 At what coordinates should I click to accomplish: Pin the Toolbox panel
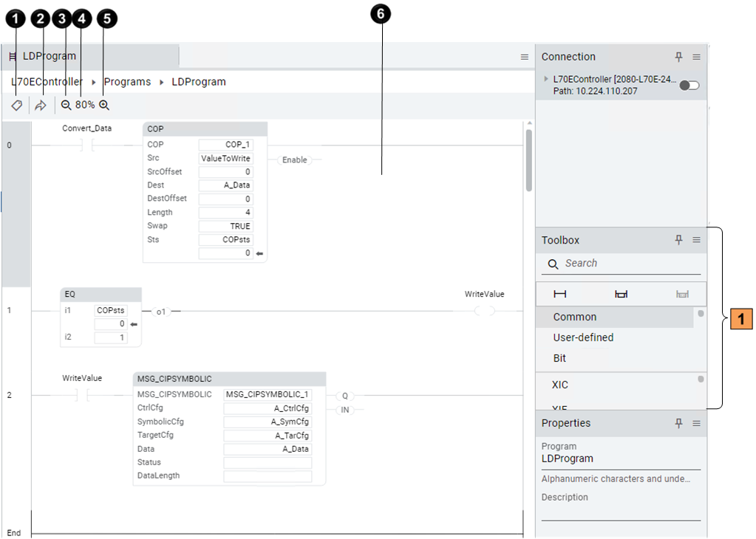[678, 240]
